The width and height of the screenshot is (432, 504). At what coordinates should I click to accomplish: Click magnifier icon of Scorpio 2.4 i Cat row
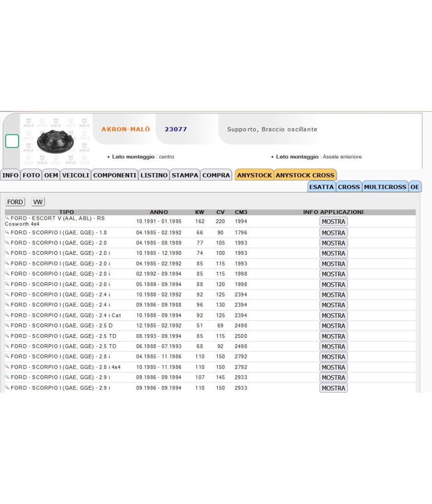pos(7,314)
